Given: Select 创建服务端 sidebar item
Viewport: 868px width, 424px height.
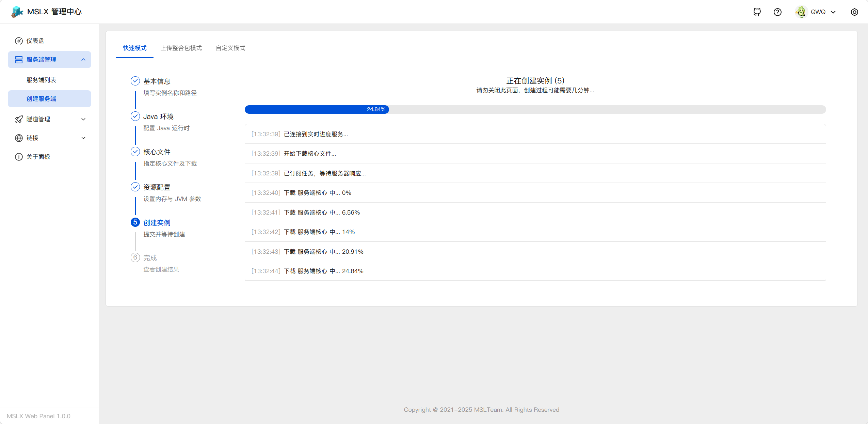Looking at the screenshot, I should click(41, 99).
